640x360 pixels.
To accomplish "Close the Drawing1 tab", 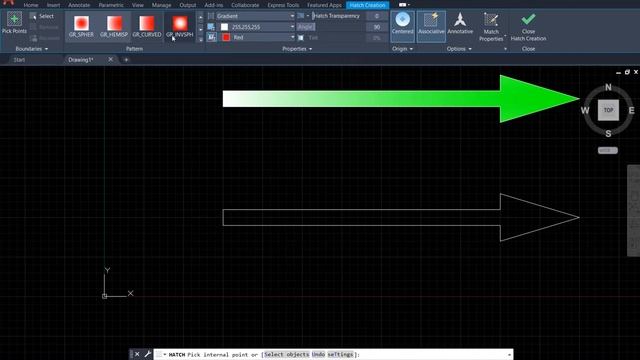I will (x=111, y=60).
